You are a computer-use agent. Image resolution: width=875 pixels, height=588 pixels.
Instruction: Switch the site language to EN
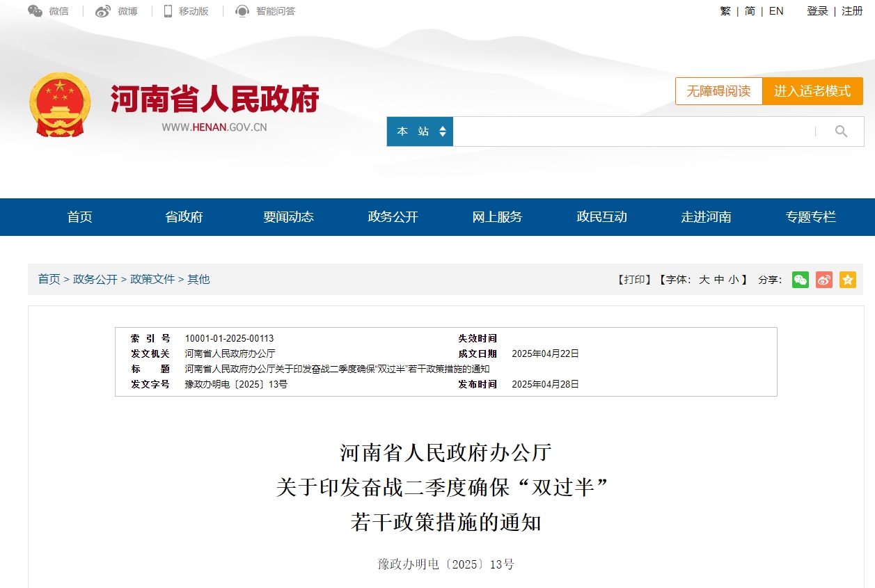(x=777, y=11)
